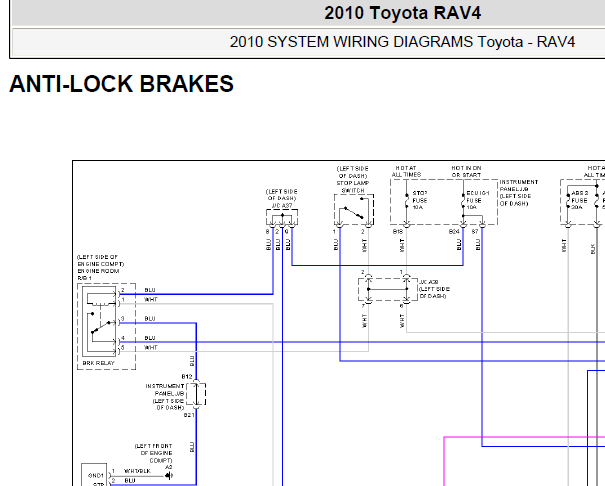Click the 'BRK RELAY' label
Screen dimensions: 605x486
(98, 363)
